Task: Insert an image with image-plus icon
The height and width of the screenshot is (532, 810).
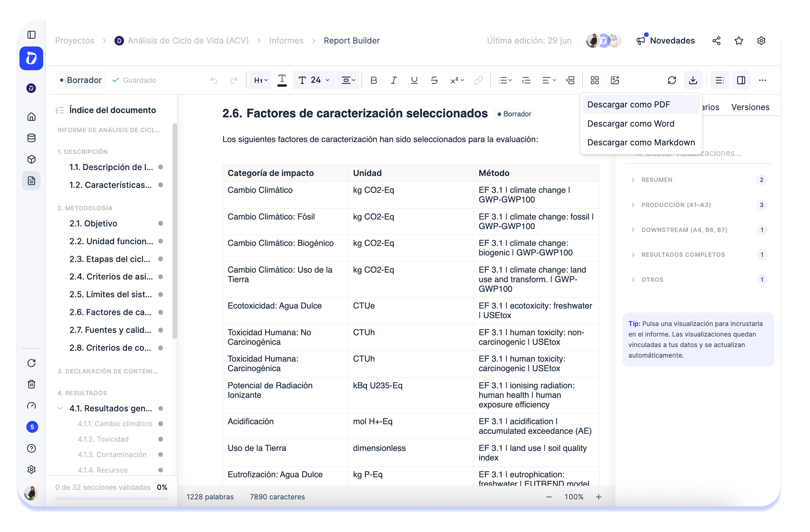Action: (616, 80)
